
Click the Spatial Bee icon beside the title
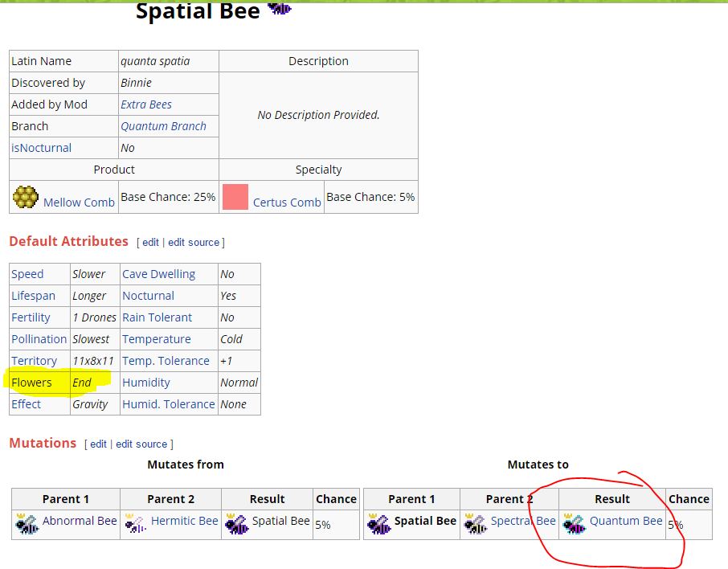(279, 8)
